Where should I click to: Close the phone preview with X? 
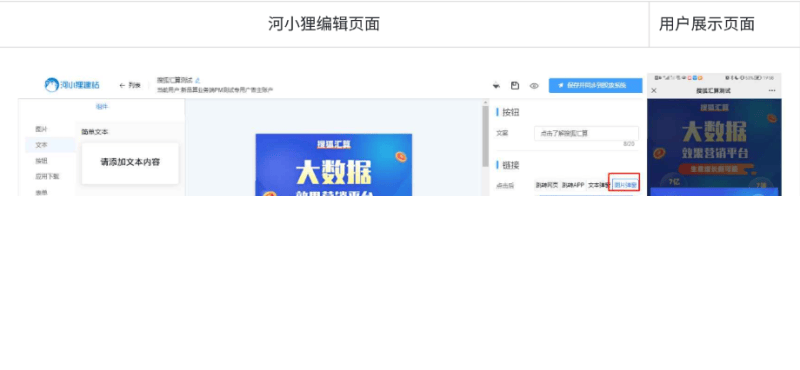[654, 91]
